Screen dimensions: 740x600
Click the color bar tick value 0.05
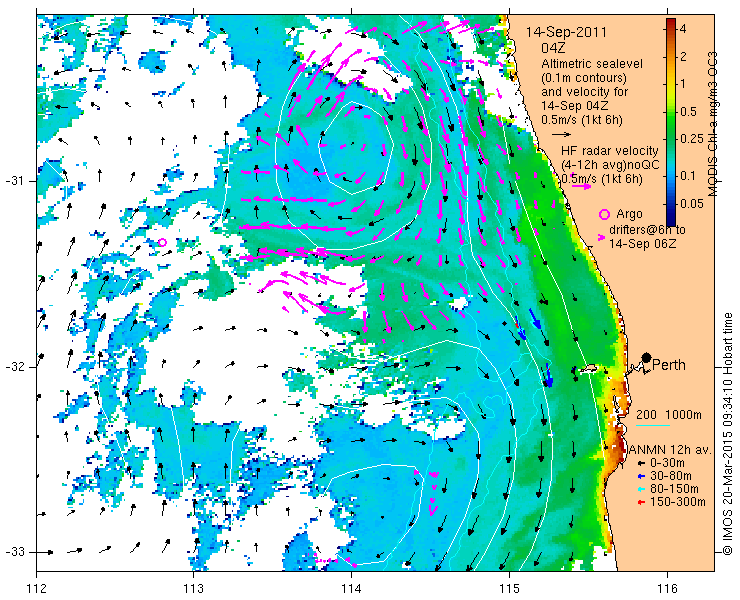[691, 204]
